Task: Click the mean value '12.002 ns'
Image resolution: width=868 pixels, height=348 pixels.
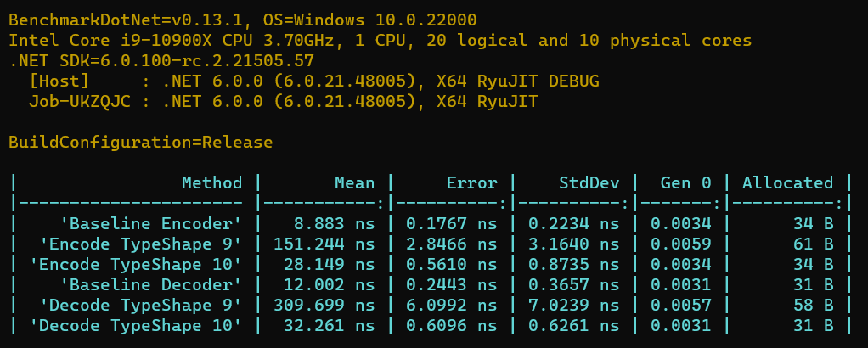Action: [x=330, y=284]
